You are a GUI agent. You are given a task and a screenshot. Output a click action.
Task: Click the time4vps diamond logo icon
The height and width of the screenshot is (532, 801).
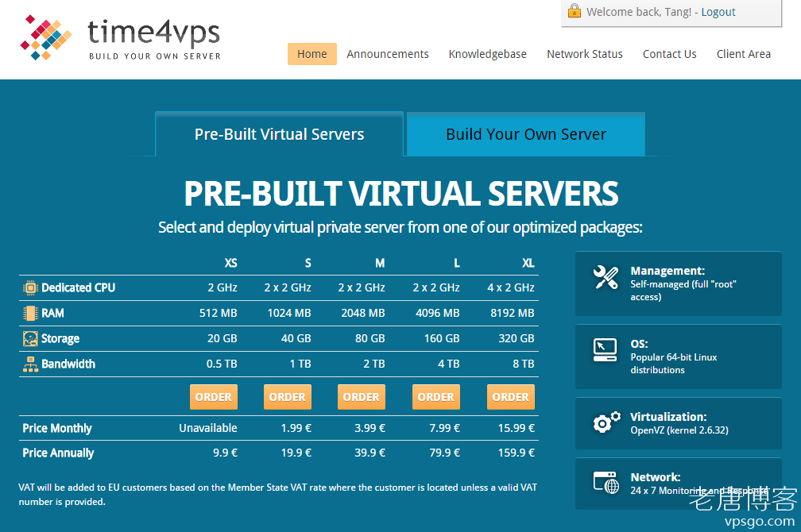point(46,38)
